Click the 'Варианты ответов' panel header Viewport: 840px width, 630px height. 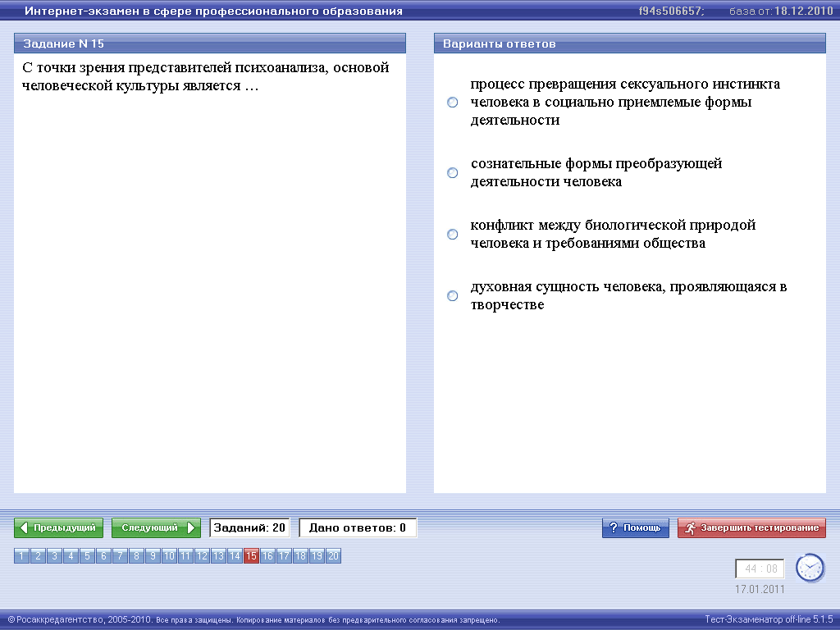point(630,43)
